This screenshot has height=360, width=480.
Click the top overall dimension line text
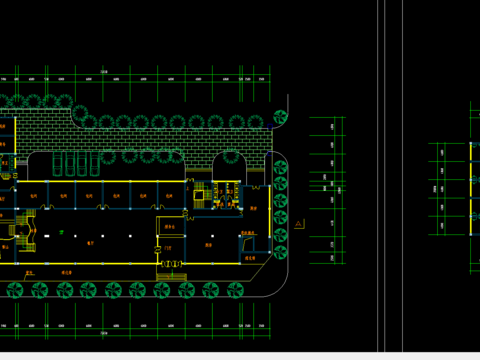tap(104, 72)
